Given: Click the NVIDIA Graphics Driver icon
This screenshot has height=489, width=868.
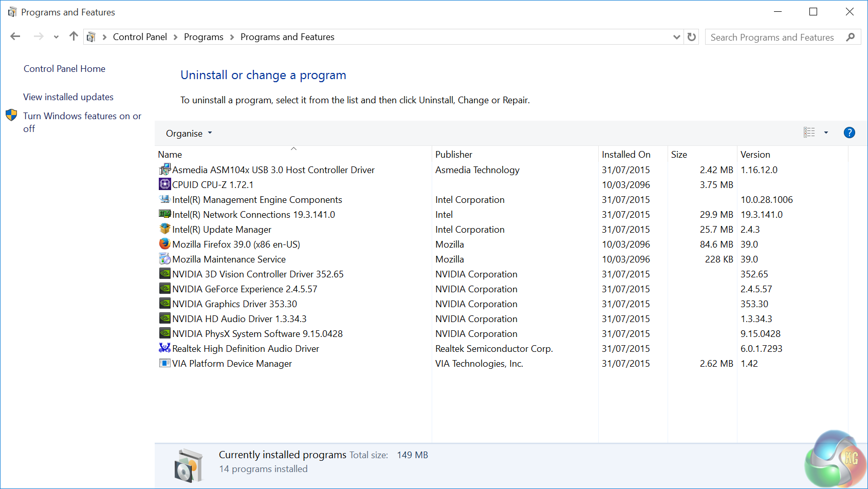Looking at the screenshot, I should coord(164,304).
